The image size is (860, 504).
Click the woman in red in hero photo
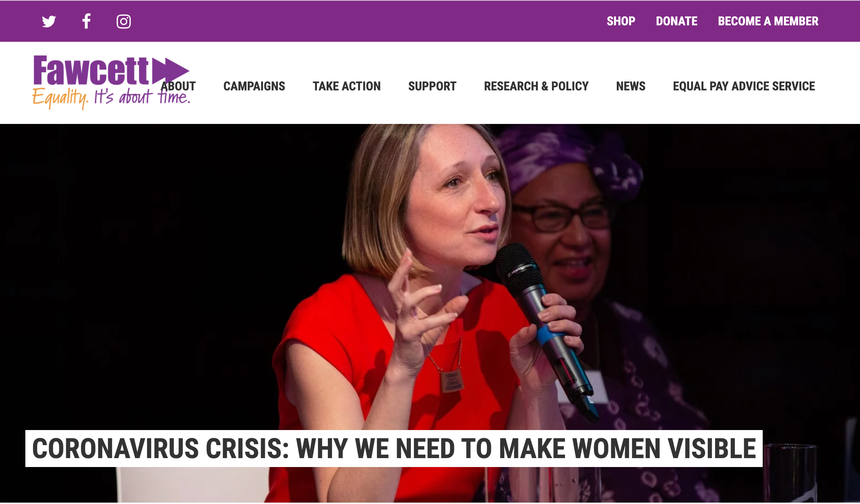[404, 308]
